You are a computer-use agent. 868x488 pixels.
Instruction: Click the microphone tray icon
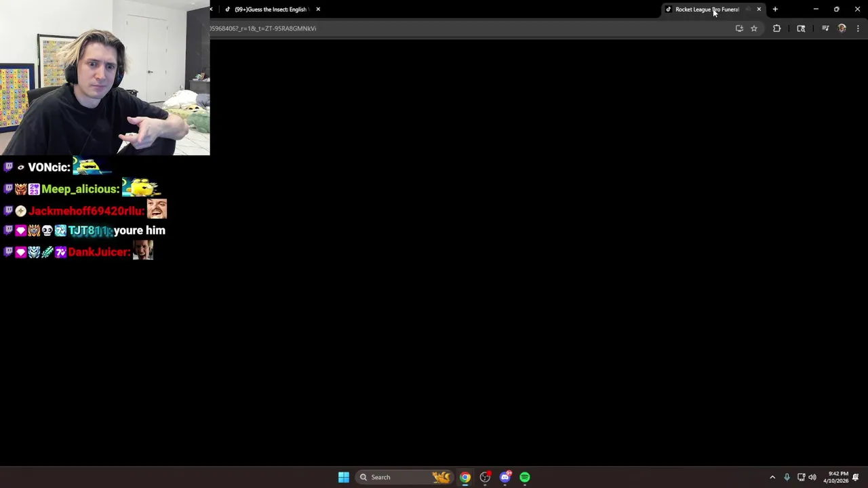click(x=787, y=477)
